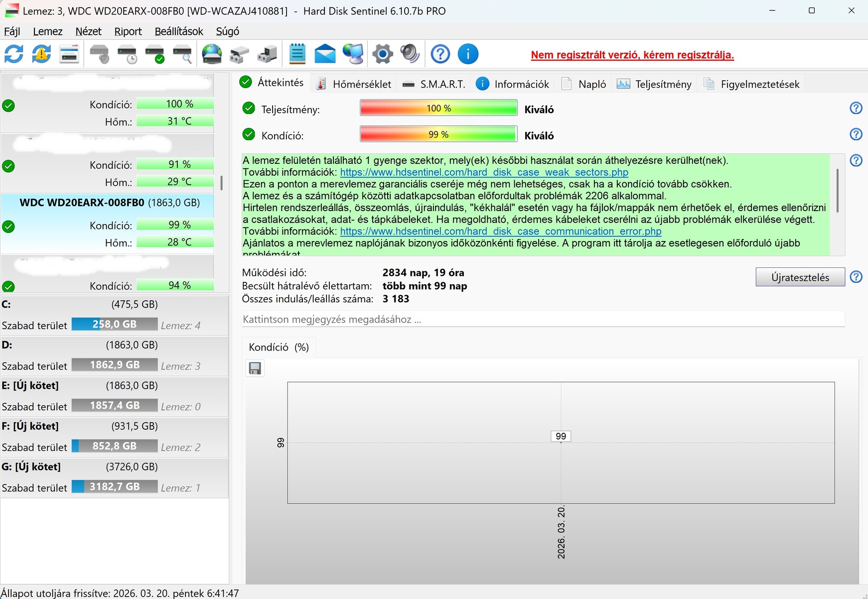Image resolution: width=868 pixels, height=599 pixels.
Task: Select the G: [Új kötet] drive entry
Action: pos(115,478)
